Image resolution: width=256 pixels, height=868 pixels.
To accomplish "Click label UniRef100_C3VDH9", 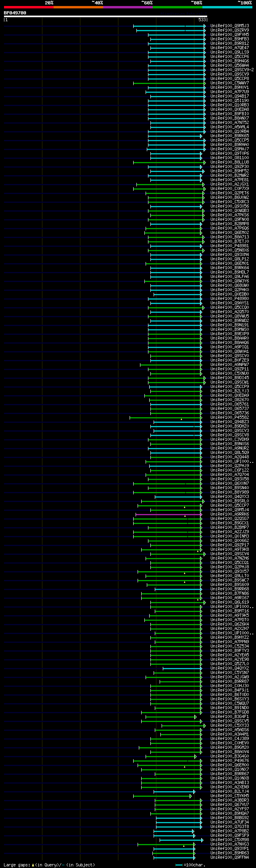I will pos(230,439).
